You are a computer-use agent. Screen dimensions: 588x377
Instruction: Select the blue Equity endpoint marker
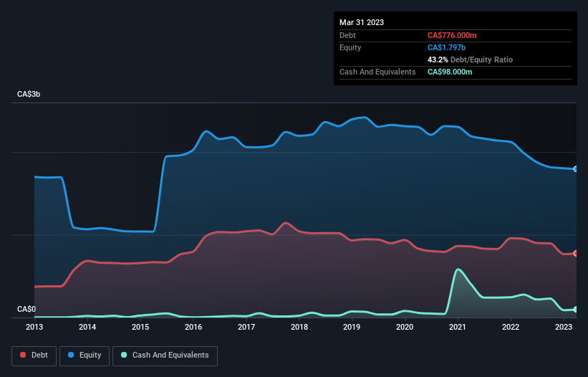(576, 169)
